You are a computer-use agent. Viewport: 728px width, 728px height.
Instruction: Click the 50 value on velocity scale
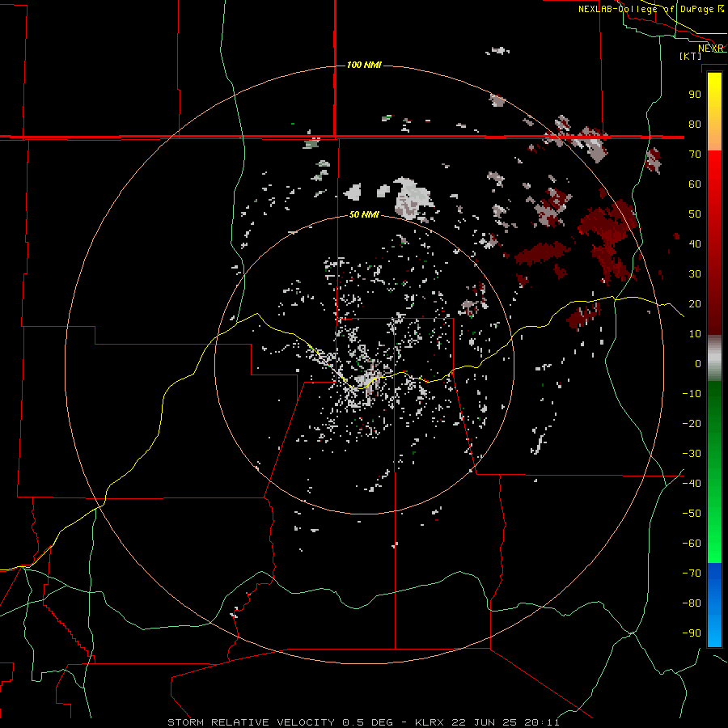[695, 214]
